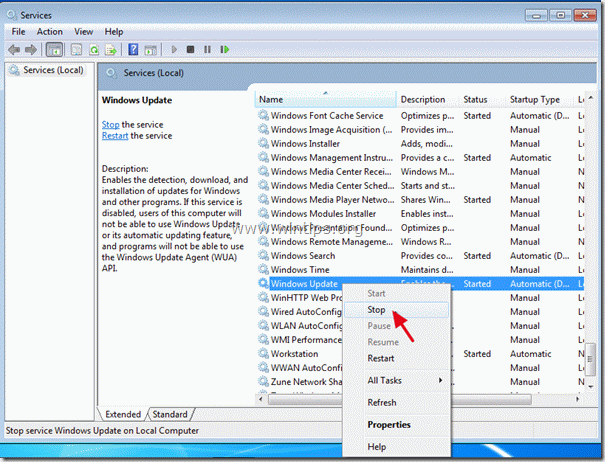Click the Export List toolbar icon
The height and width of the screenshot is (462, 605).
[x=110, y=48]
